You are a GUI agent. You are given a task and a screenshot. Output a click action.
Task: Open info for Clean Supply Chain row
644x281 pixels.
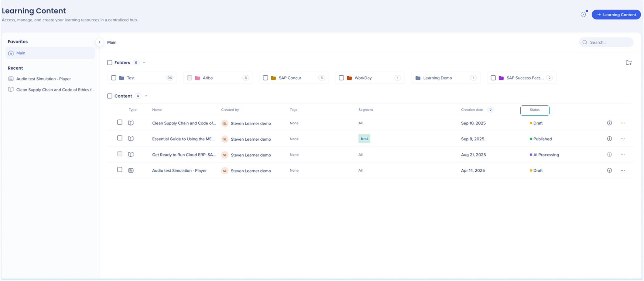pyautogui.click(x=609, y=123)
